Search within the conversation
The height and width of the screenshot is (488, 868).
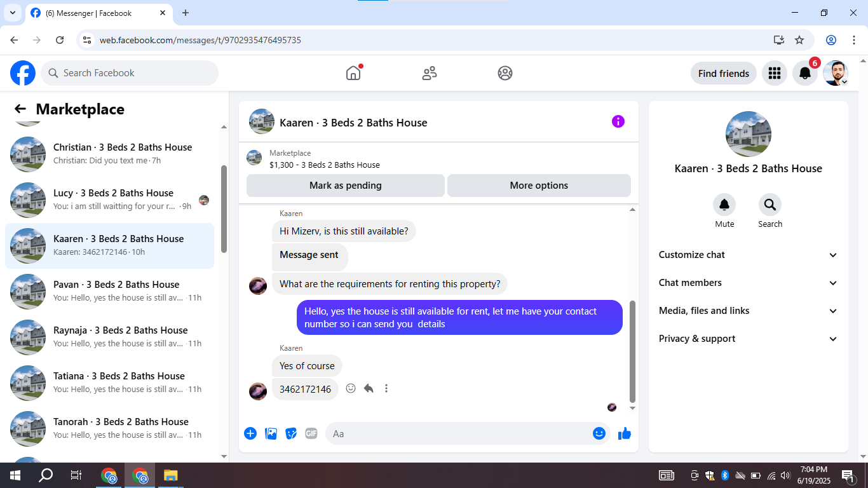point(770,205)
